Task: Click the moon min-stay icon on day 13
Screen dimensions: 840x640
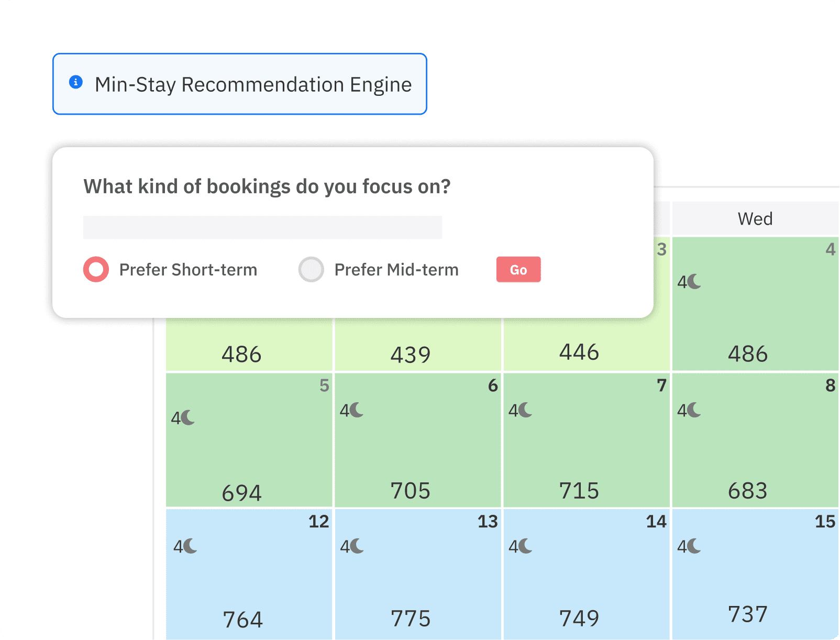Action: coord(357,546)
